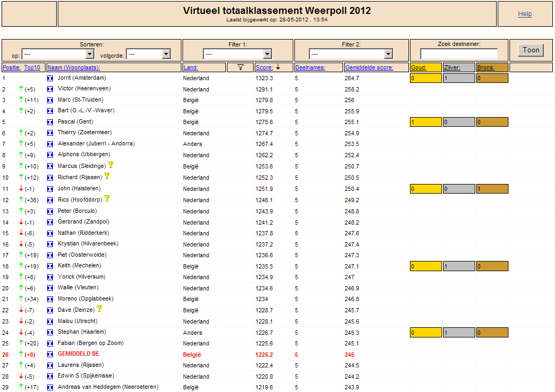The image size is (555, 392).
Task: Sort by the Positie column header
Action: coord(12,67)
